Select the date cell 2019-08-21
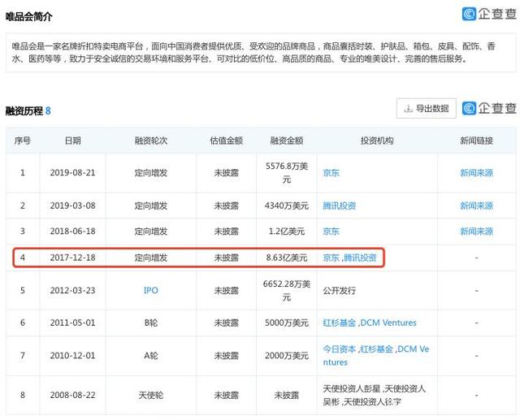 tap(72, 173)
